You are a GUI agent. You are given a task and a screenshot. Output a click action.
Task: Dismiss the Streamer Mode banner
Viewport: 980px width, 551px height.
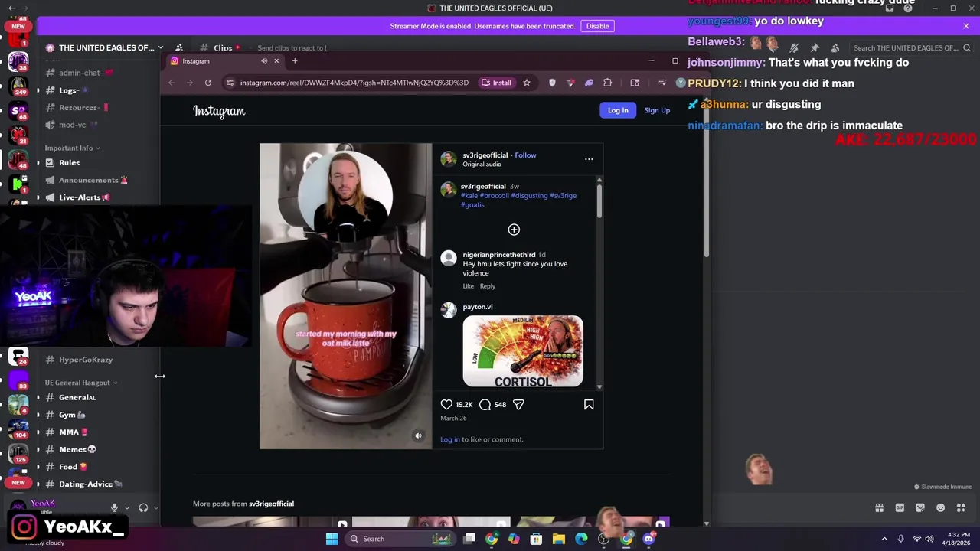tap(966, 26)
